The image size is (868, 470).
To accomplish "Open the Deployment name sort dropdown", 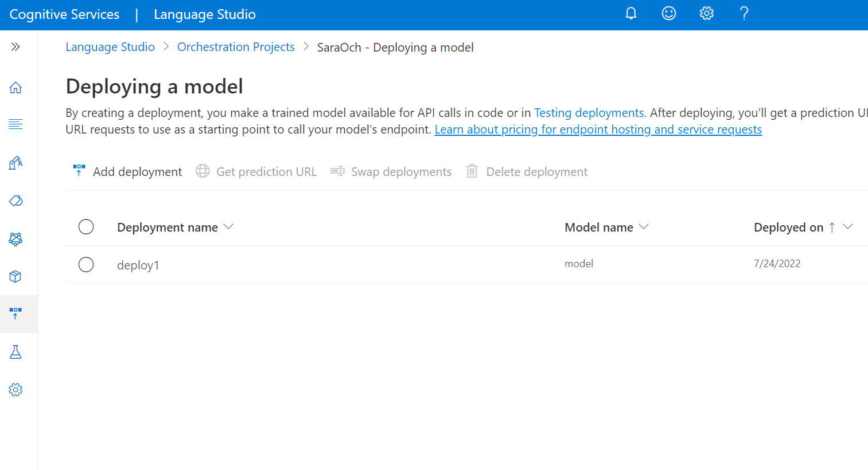I will (228, 226).
